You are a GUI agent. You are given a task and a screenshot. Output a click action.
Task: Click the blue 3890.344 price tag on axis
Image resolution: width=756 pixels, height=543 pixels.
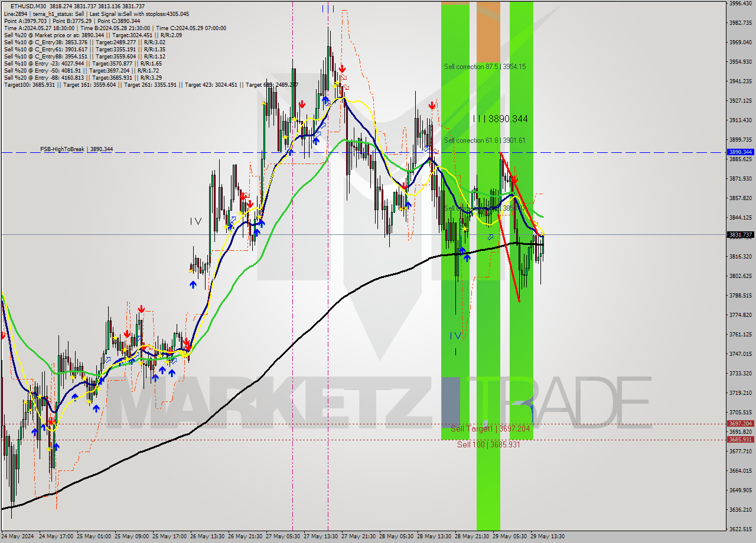coord(741,152)
